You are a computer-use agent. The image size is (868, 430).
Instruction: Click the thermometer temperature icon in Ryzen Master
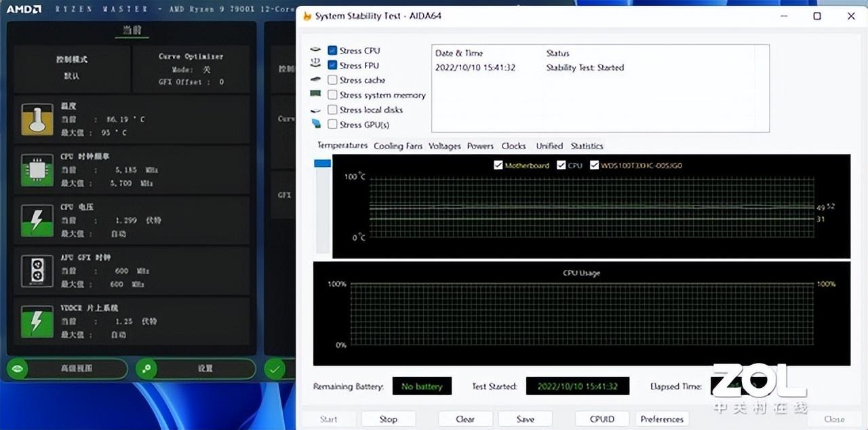(x=37, y=119)
